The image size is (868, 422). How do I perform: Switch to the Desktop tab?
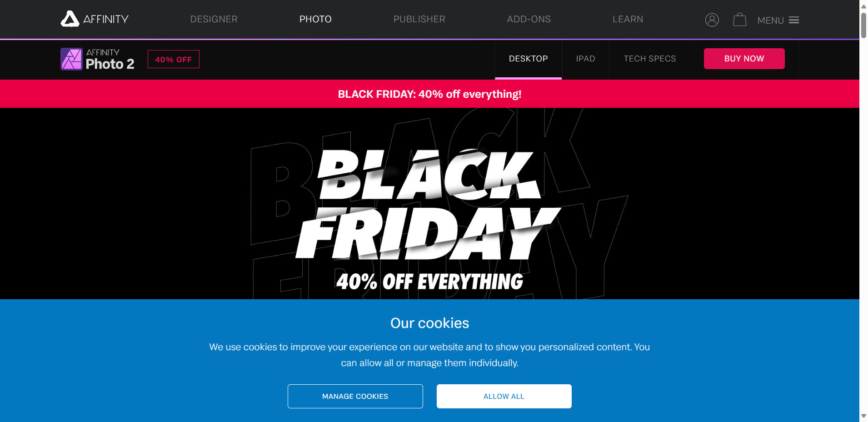point(528,59)
